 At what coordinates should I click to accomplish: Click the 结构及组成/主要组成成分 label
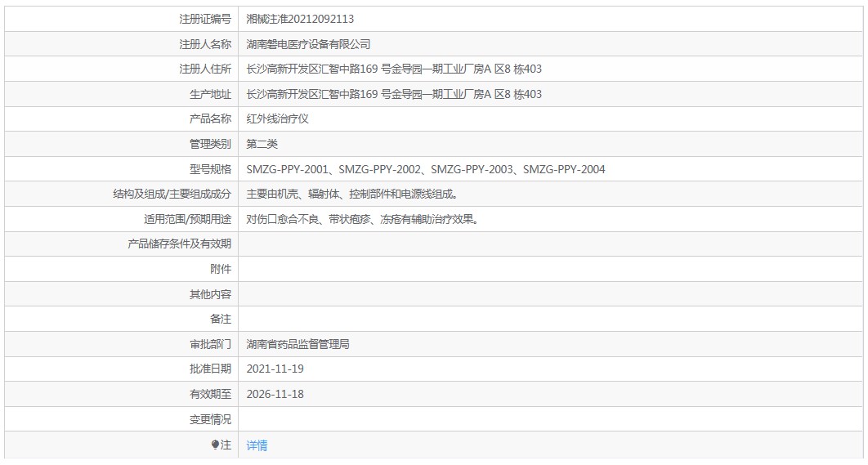coord(172,194)
